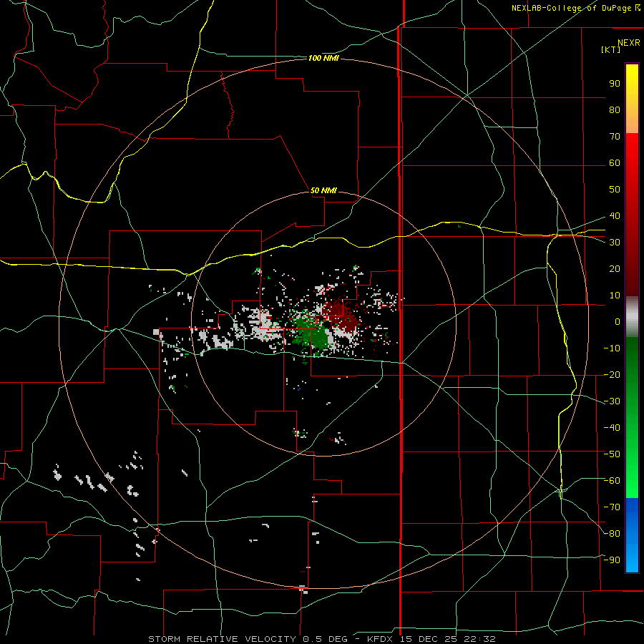Select the 60 value on the velocity scale
This screenshot has width=644, height=644.
click(615, 163)
